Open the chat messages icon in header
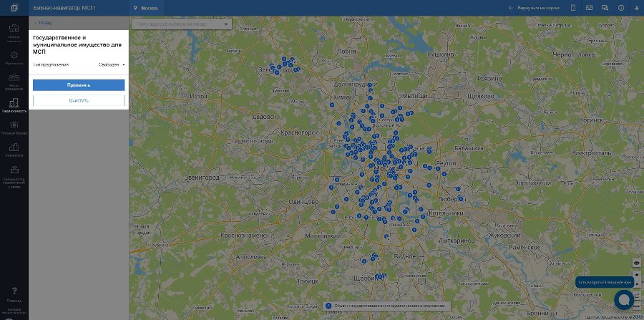The height and width of the screenshot is (320, 644). pyautogui.click(x=605, y=8)
